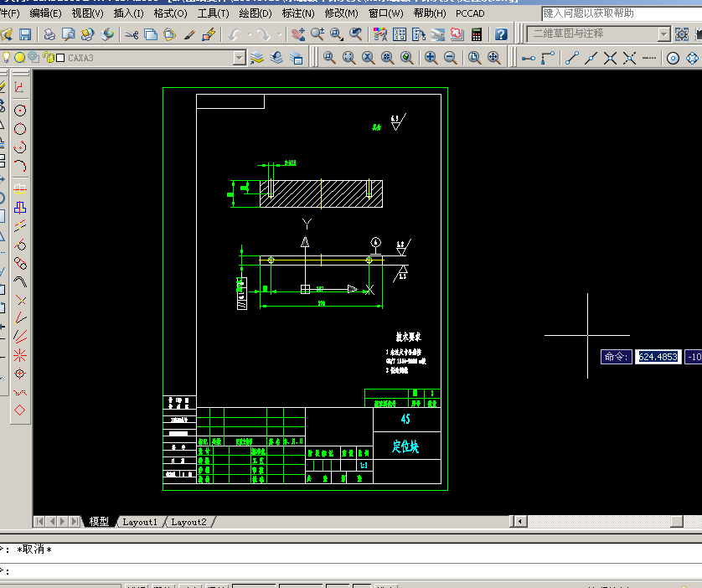Open the 帮助(H) menu

point(430,13)
